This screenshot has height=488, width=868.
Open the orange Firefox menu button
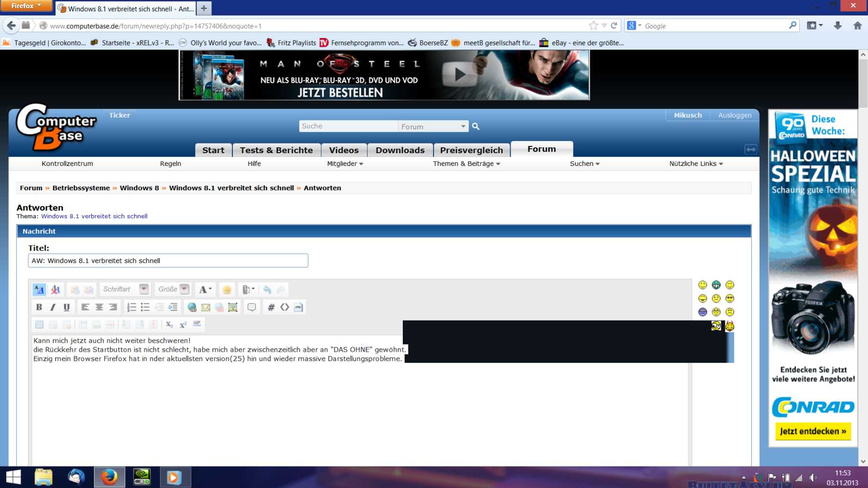click(26, 5)
